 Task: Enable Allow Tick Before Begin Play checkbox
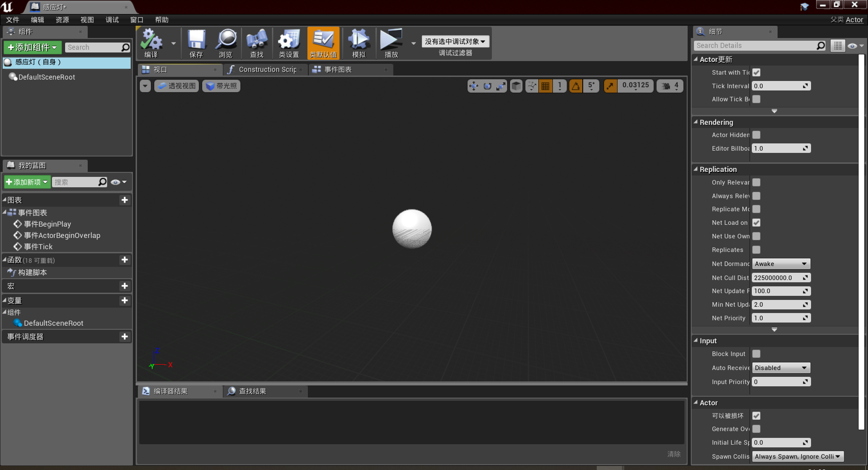pyautogui.click(x=756, y=99)
